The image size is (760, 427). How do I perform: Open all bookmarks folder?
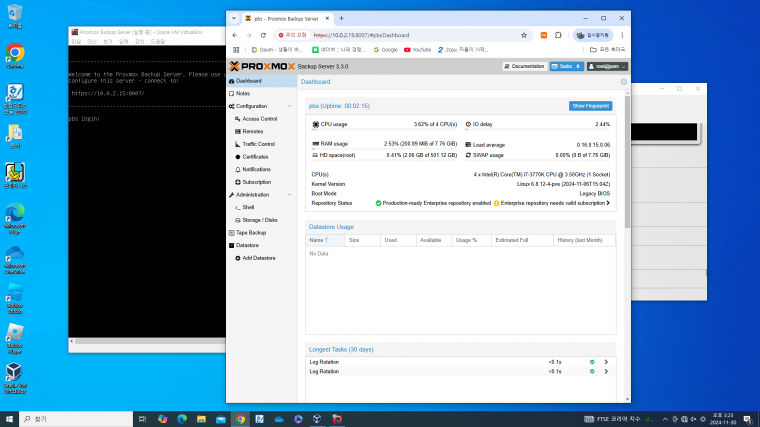tap(607, 50)
